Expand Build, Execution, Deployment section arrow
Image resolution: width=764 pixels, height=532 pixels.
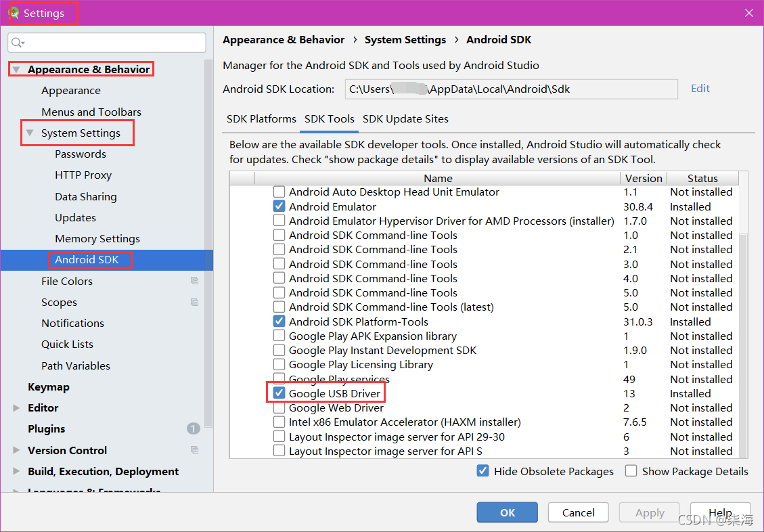(16, 471)
